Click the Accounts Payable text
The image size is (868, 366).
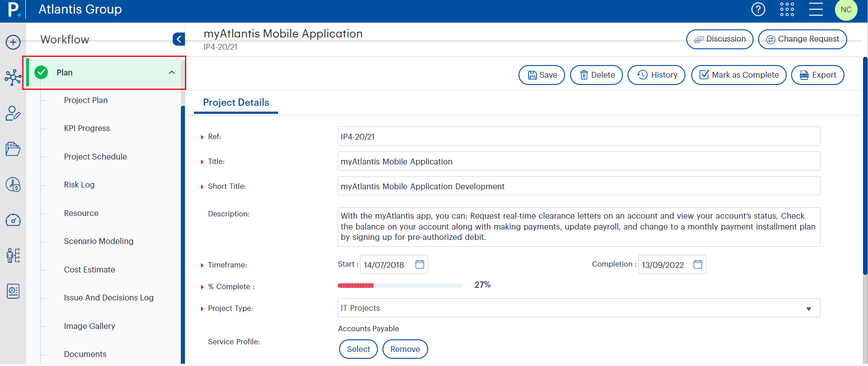(x=368, y=328)
